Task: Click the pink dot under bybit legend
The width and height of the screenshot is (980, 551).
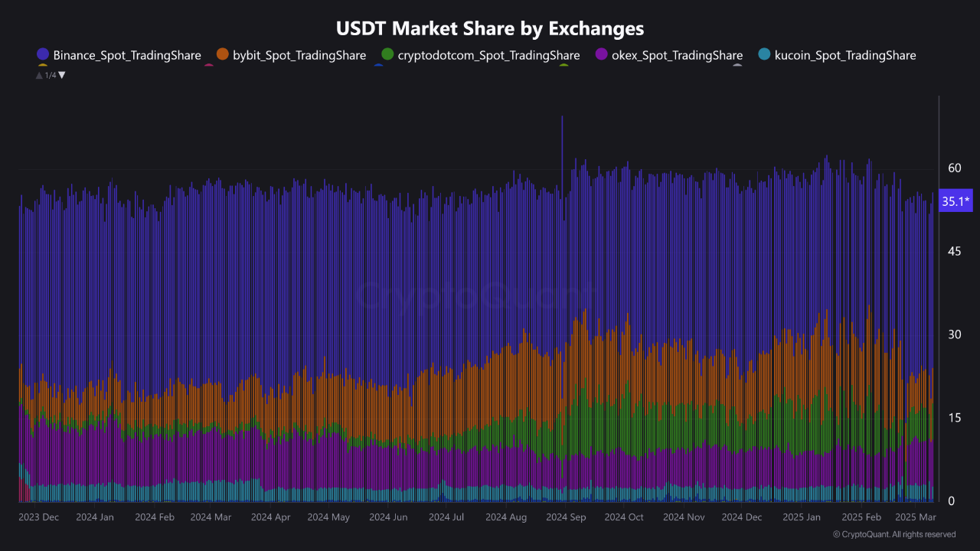Action: [209, 65]
